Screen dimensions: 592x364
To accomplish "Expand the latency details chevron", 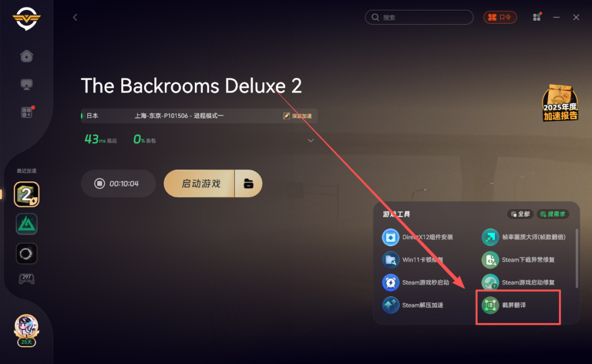I will click(310, 140).
